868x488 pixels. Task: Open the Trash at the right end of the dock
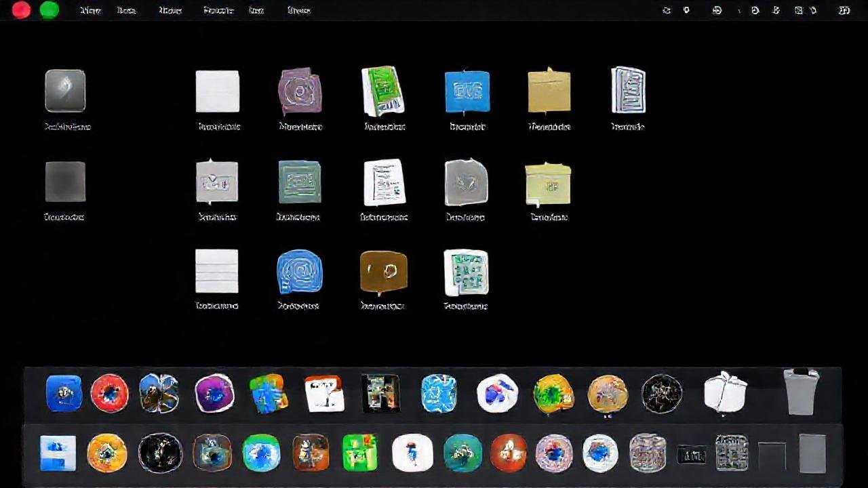[x=802, y=393]
